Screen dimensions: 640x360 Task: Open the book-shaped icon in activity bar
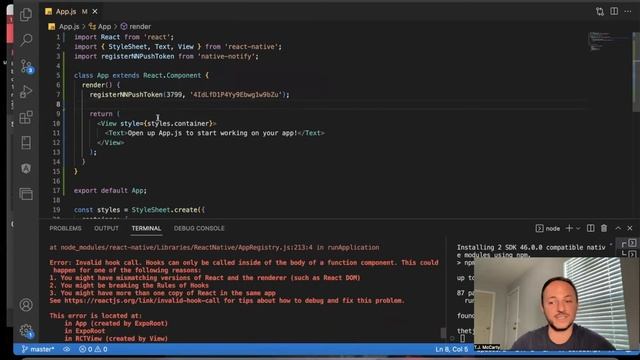(26, 143)
